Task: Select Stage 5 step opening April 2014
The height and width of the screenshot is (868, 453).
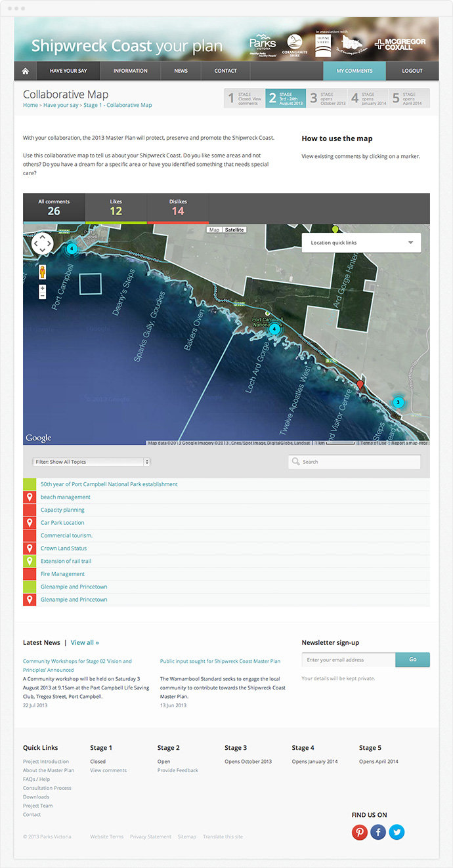Action: tap(410, 98)
